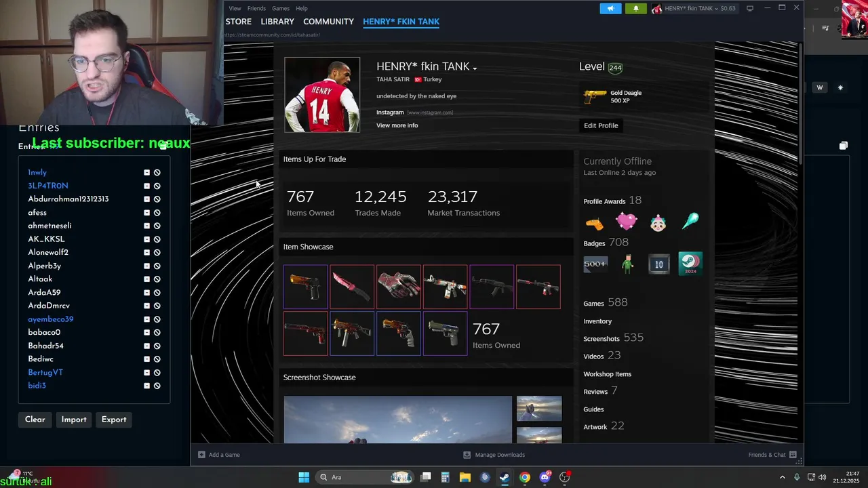Viewport: 868px width, 488px height.
Task: Click the Export entries button
Action: pyautogui.click(x=114, y=420)
